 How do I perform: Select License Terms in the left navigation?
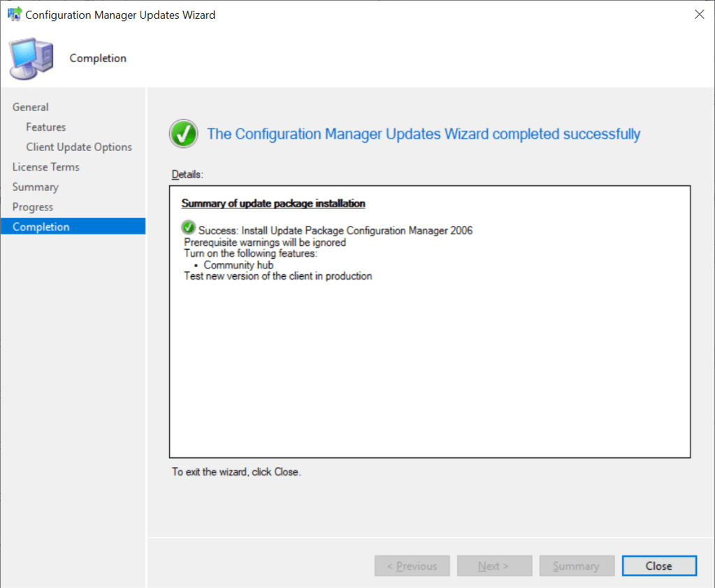(x=46, y=167)
